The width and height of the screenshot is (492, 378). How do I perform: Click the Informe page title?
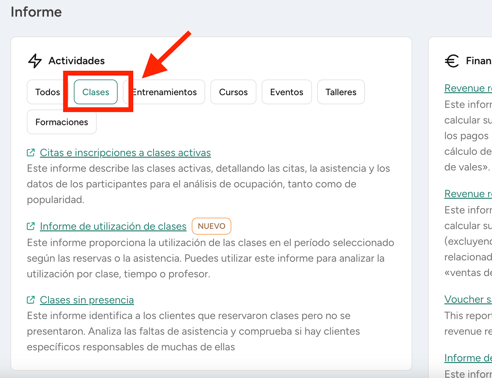coord(36,12)
